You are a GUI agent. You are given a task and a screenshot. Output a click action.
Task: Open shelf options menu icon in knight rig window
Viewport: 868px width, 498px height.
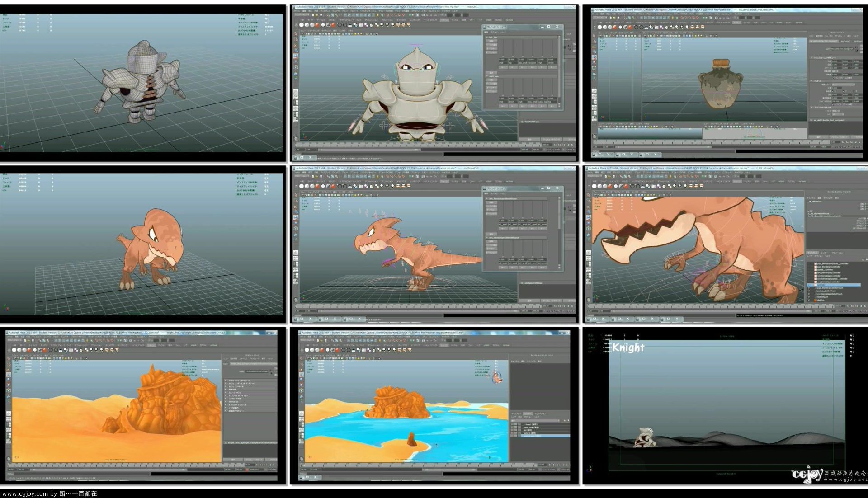coord(296,25)
